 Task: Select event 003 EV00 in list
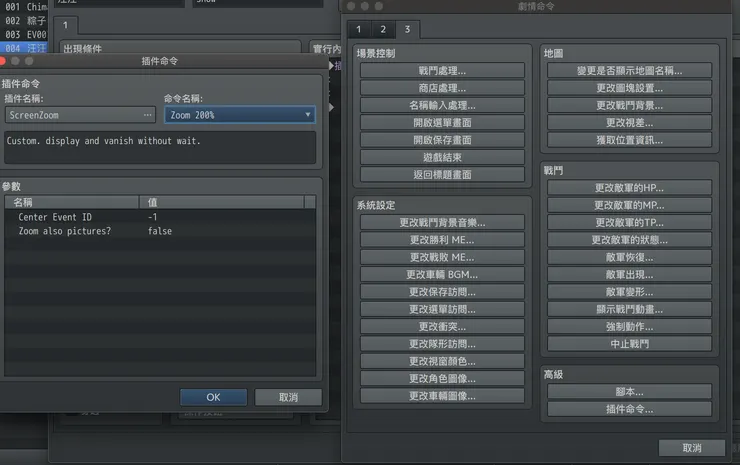(24, 34)
